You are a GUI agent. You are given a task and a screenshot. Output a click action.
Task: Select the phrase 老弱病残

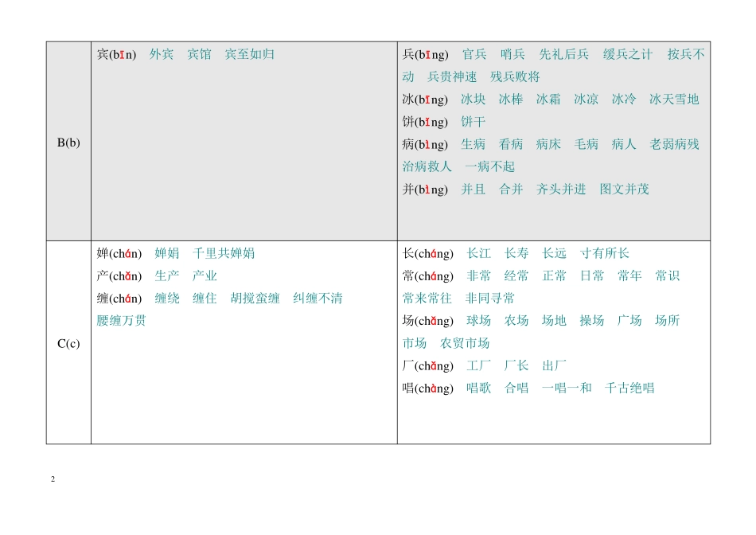point(674,144)
